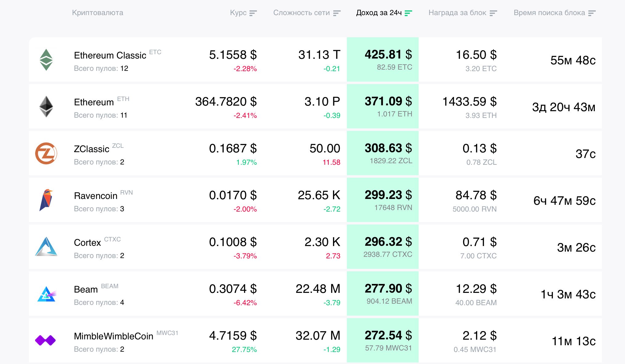This screenshot has height=364, width=625.
Task: Click the MimbleWimbleCoin purple logo
Action: [46, 340]
